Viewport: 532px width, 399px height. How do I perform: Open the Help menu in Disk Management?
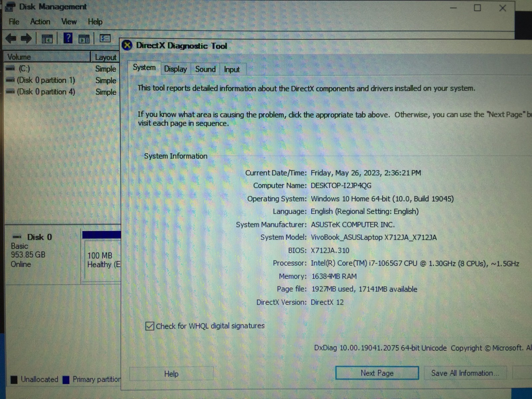(x=95, y=22)
